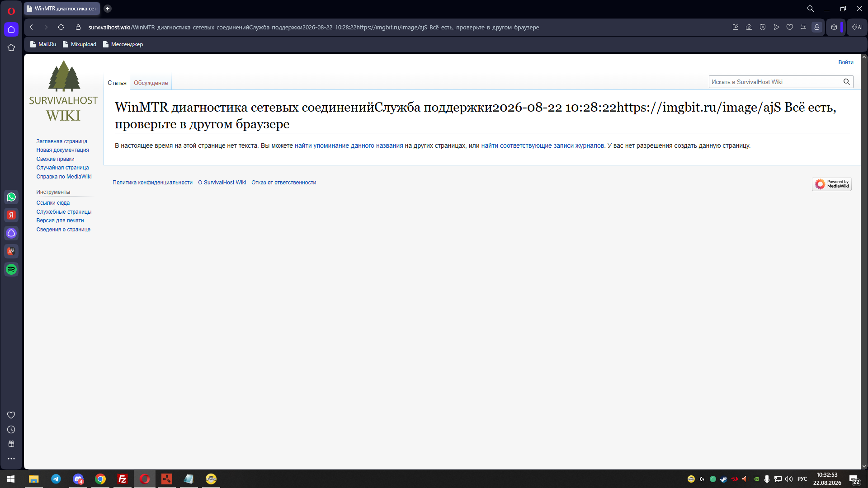Click найти соответствующие записи журналов link
The image size is (868, 488).
coord(542,145)
